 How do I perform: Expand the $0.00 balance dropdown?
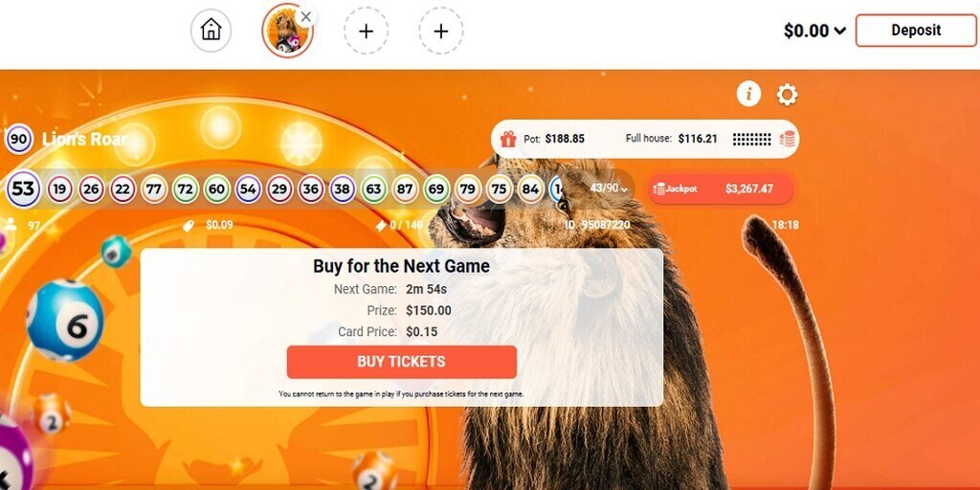pos(815,31)
